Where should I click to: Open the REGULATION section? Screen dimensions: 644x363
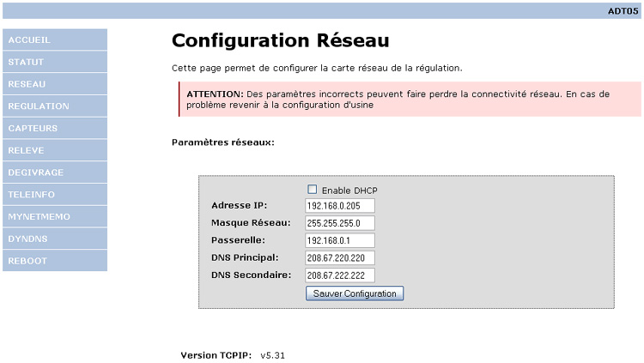click(55, 106)
